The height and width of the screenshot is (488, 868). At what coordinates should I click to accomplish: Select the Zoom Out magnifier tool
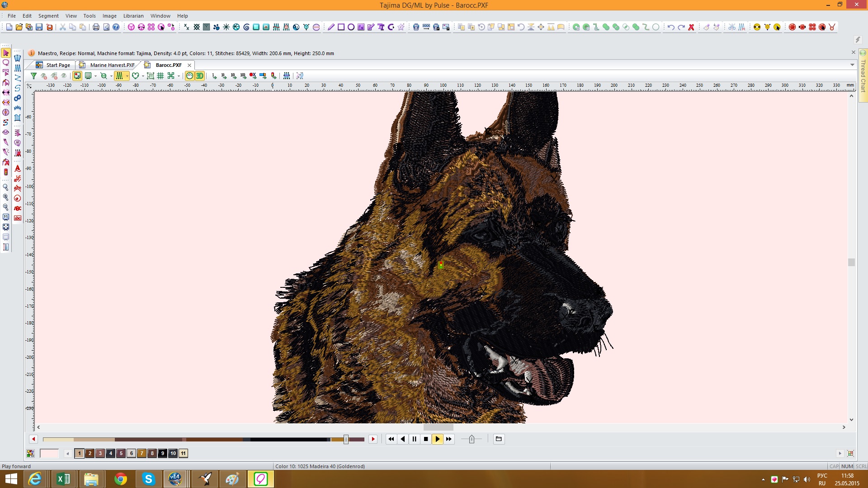click(x=6, y=207)
